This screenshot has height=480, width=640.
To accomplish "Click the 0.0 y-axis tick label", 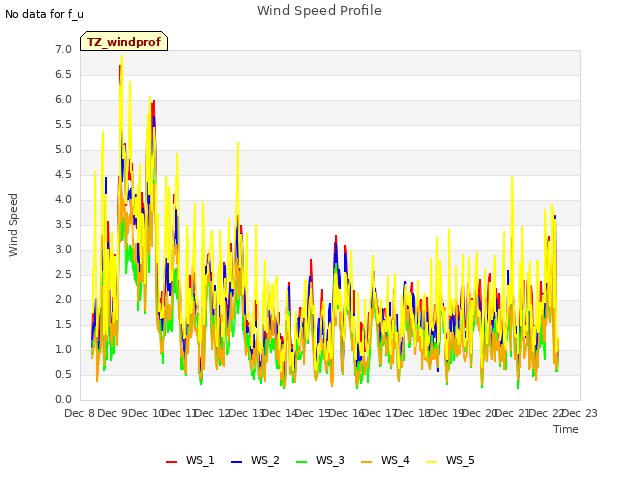I will [63, 400].
